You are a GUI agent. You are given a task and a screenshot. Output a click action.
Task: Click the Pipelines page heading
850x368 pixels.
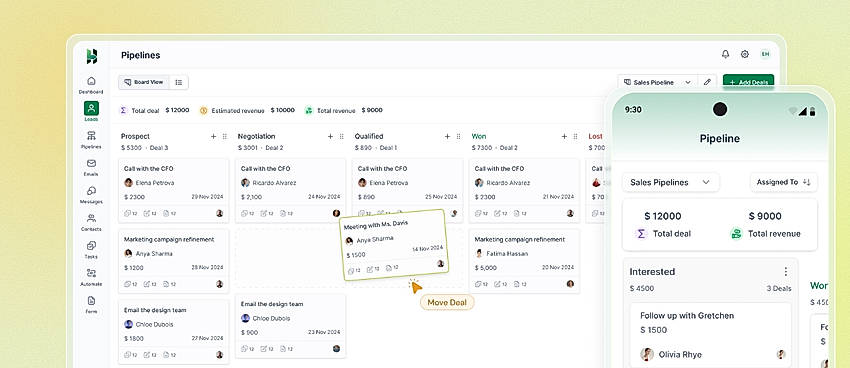(140, 55)
